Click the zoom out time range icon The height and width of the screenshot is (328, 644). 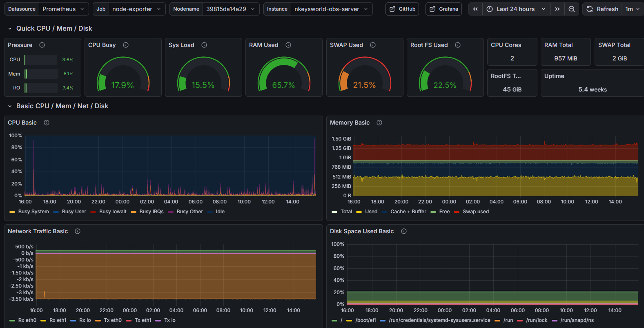572,9
